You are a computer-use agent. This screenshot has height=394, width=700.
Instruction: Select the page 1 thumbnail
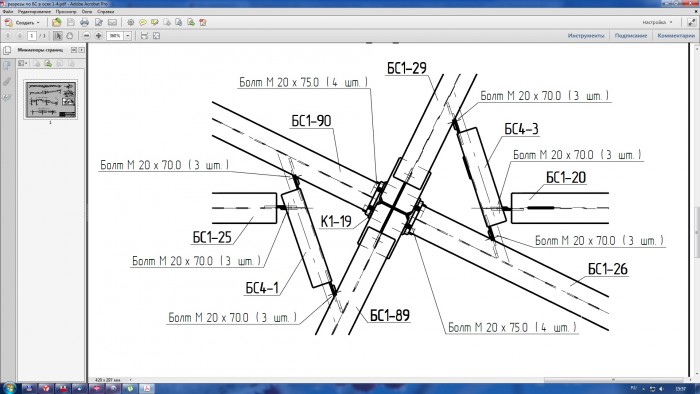(50, 100)
